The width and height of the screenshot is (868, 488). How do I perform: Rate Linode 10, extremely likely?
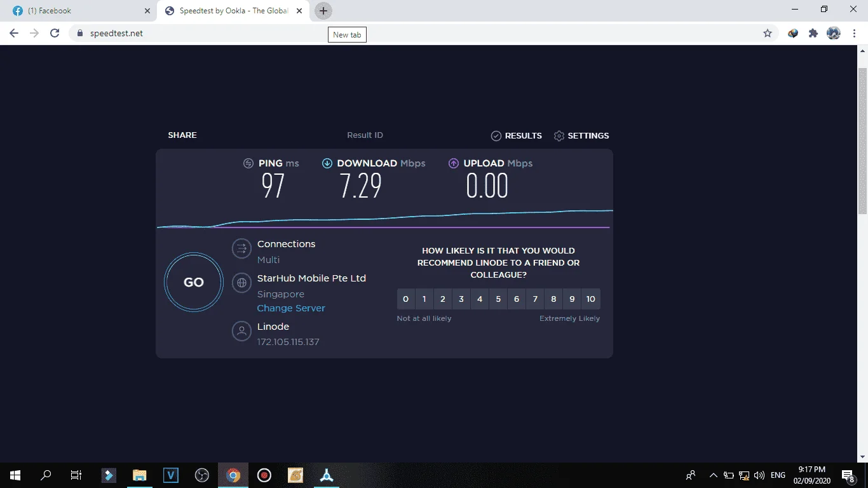591,299
